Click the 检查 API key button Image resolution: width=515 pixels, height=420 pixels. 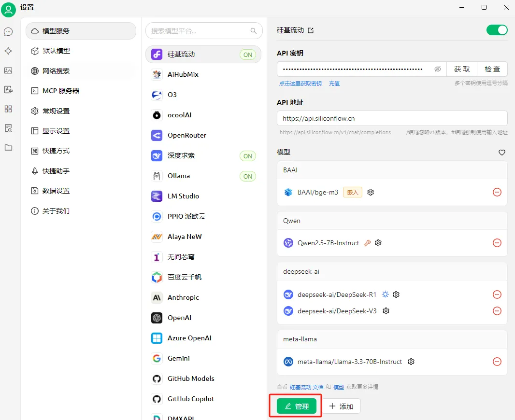coord(492,69)
